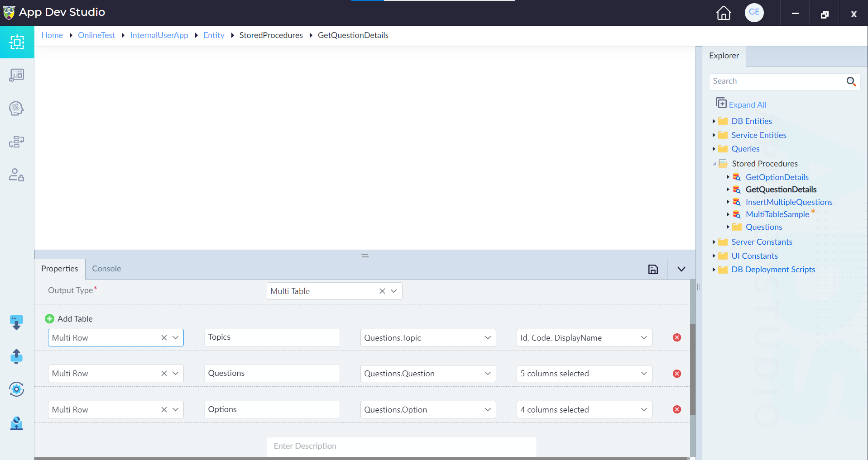Click the search magnifier in Explorer
The height and width of the screenshot is (460, 868).
[x=851, y=81]
